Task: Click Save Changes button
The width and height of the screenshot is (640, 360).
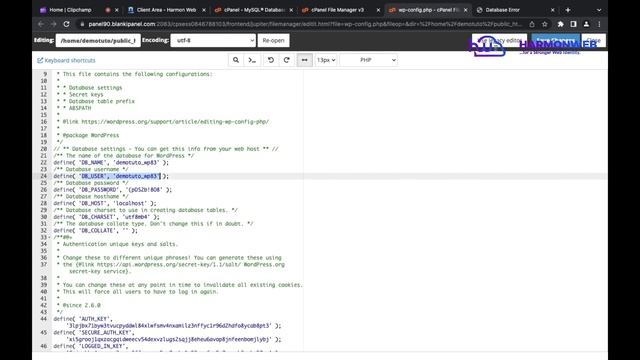Action: click(556, 40)
